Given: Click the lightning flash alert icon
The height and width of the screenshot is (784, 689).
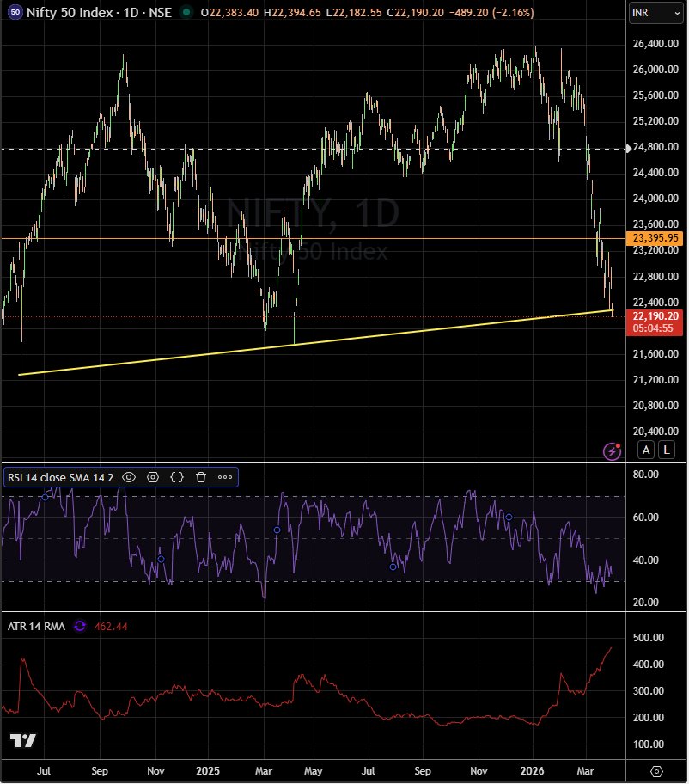Looking at the screenshot, I should [x=612, y=451].
